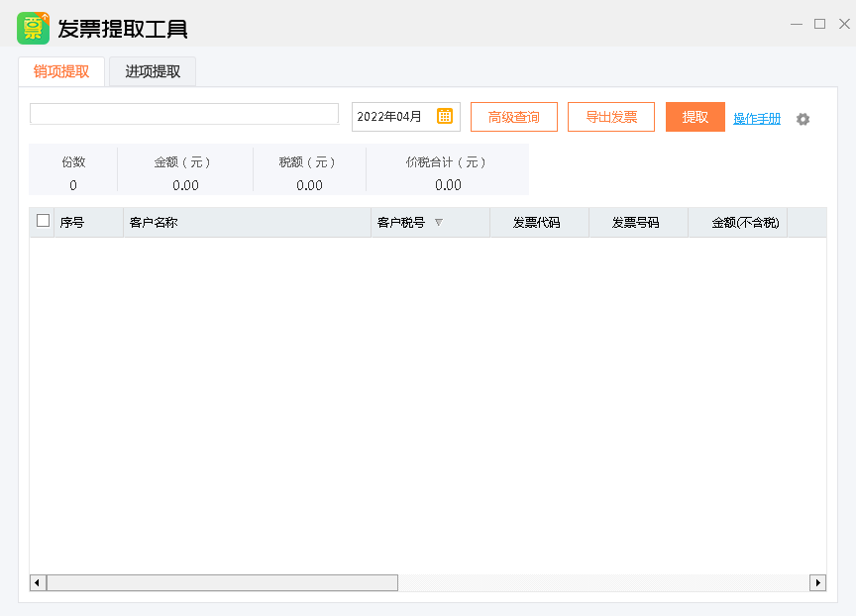Screen dimensions: 856x616
Task: Click the 金额（元） summary label
Action: click(181, 162)
